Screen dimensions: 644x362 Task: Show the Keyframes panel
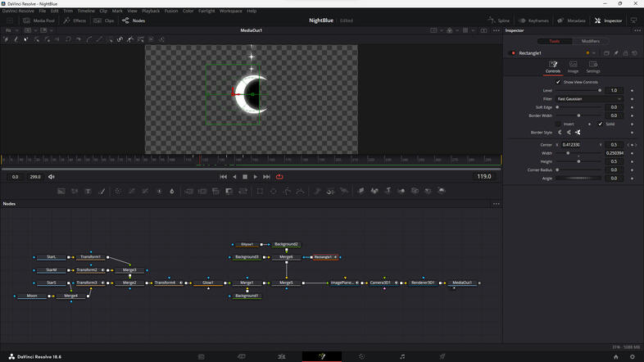click(x=533, y=20)
